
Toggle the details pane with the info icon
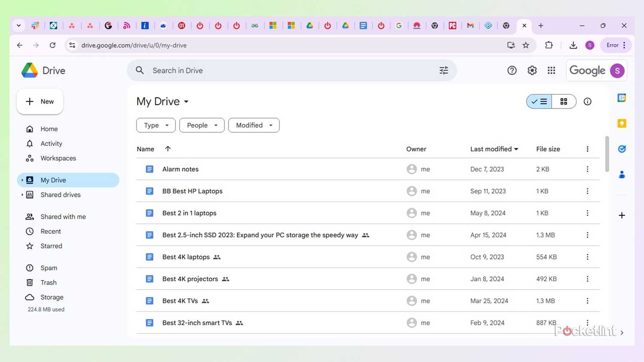coord(587,102)
